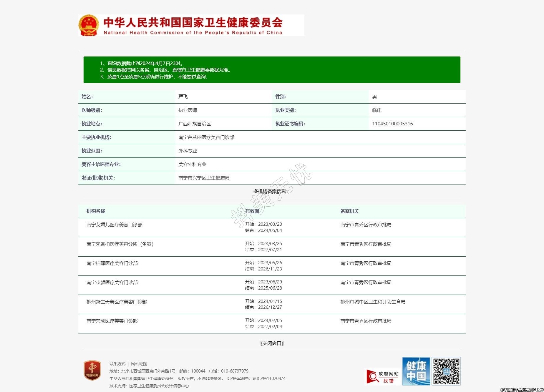Select the 南宁梵成医疗美容门诊部 row
Screen dimensions: 544x392
(x=112, y=321)
